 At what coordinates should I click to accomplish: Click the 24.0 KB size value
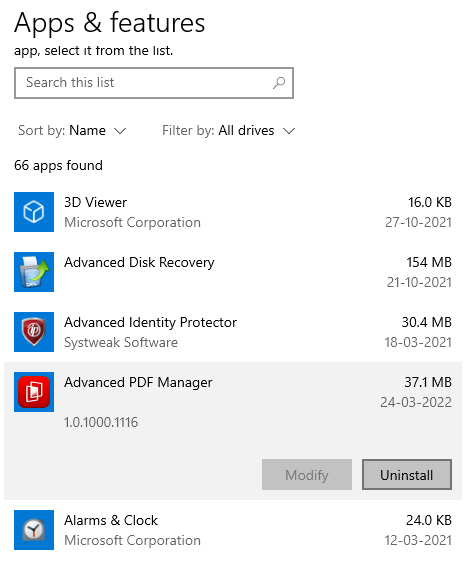click(429, 520)
